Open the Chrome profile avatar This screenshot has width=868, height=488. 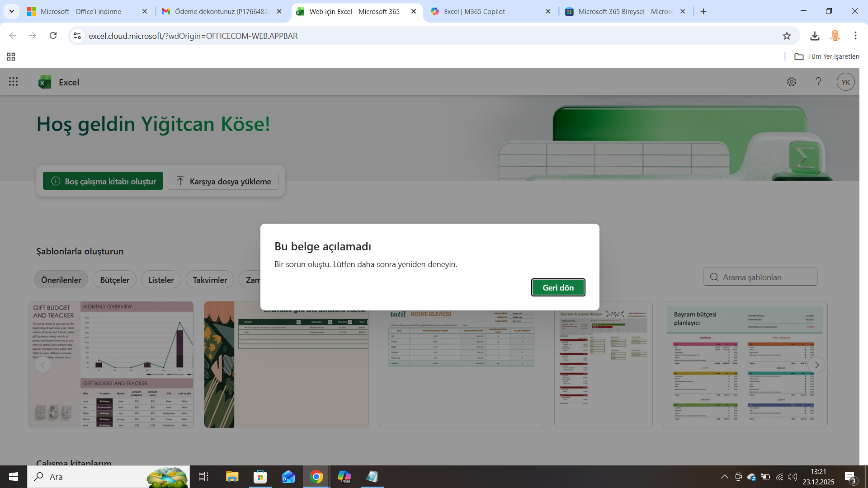(835, 36)
